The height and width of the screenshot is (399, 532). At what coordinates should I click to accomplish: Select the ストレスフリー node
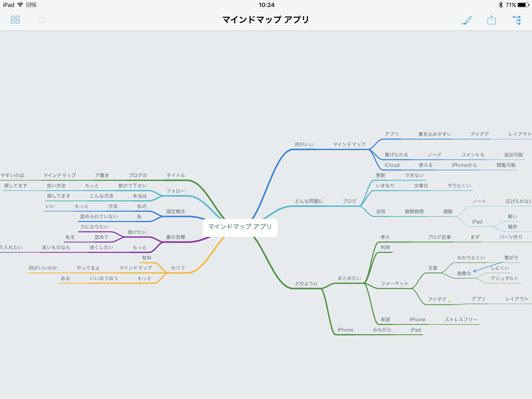(x=461, y=319)
